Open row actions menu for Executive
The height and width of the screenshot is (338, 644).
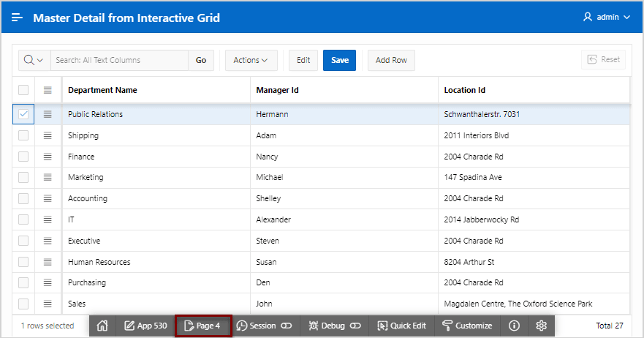click(48, 241)
